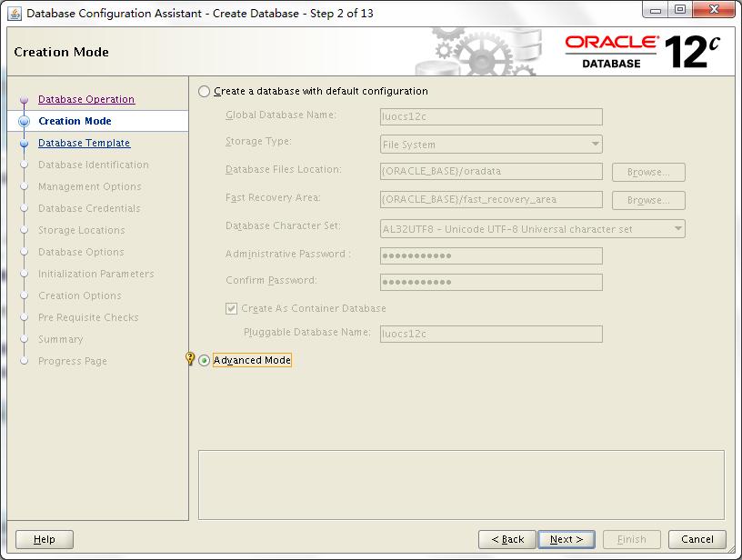The height and width of the screenshot is (560, 742).
Task: Click Pre Requisite Checks step in sidebar
Action: pos(88,317)
